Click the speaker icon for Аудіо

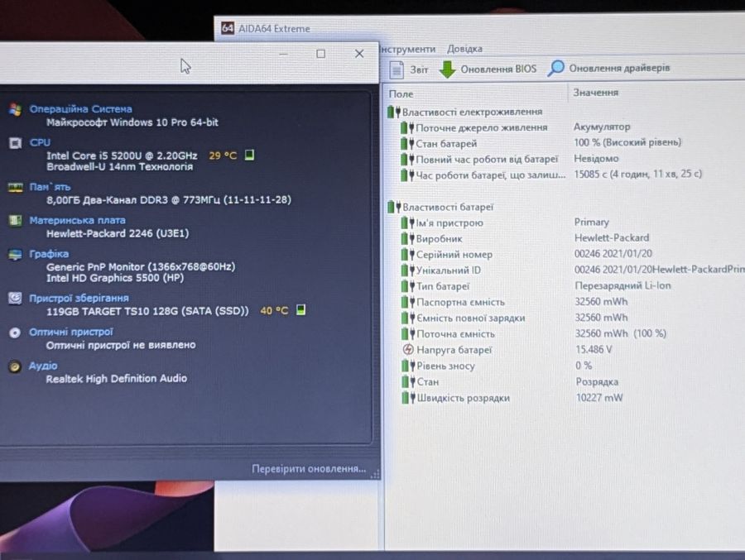click(15, 366)
